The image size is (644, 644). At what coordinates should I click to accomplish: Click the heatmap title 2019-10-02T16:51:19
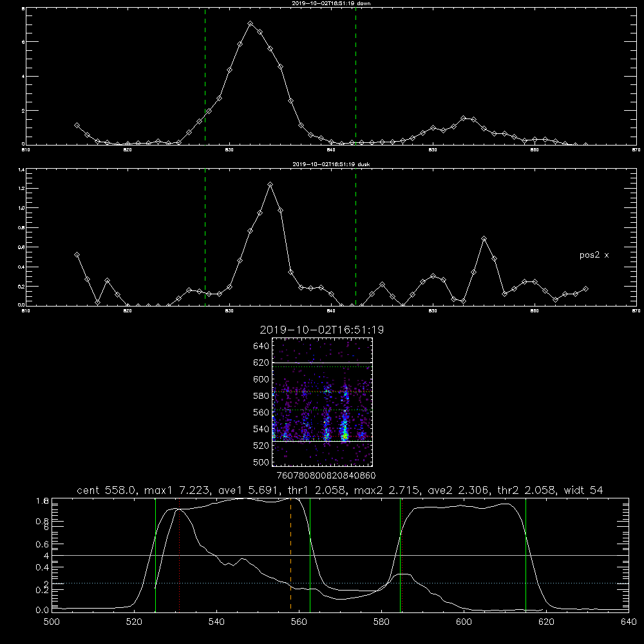321,330
